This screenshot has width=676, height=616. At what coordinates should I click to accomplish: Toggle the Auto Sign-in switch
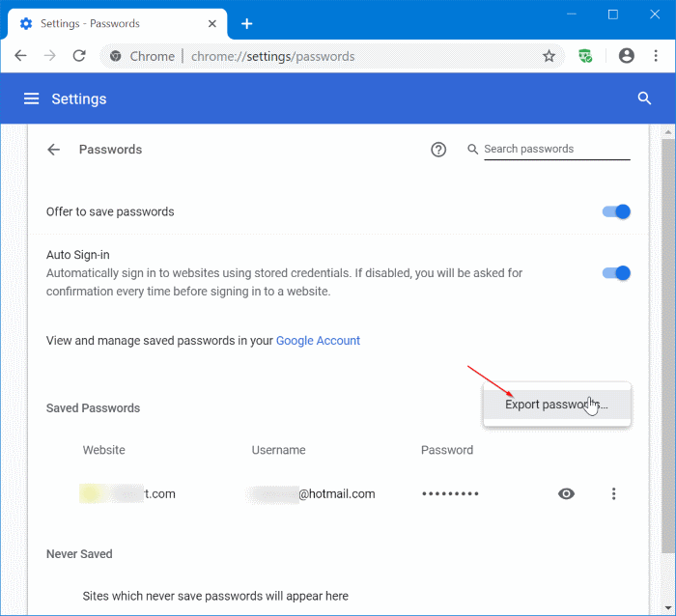click(x=616, y=273)
